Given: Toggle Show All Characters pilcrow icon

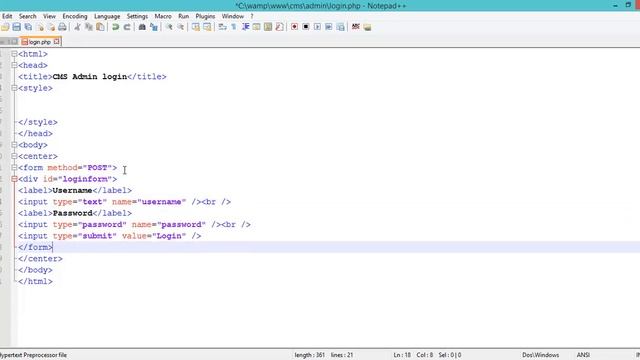Looking at the screenshot, I should pyautogui.click(x=234, y=27).
